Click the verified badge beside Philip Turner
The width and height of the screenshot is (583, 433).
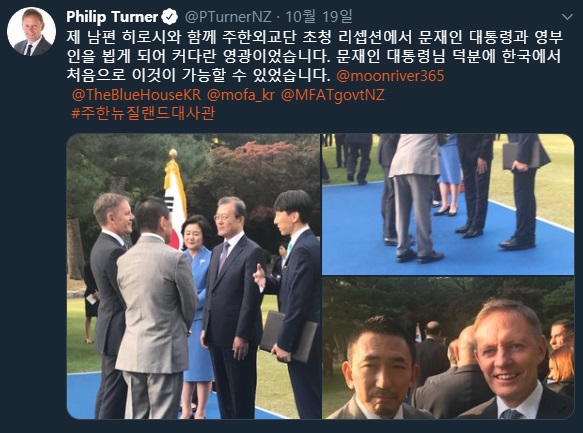click(170, 17)
